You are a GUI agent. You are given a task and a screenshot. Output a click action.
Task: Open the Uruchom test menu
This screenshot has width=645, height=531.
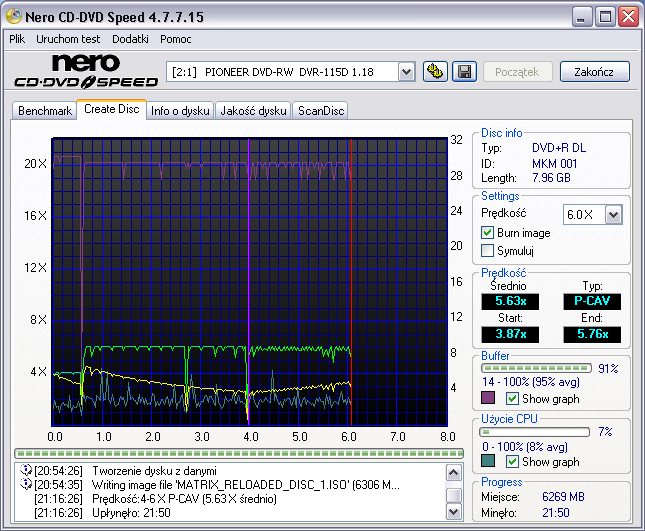click(68, 39)
